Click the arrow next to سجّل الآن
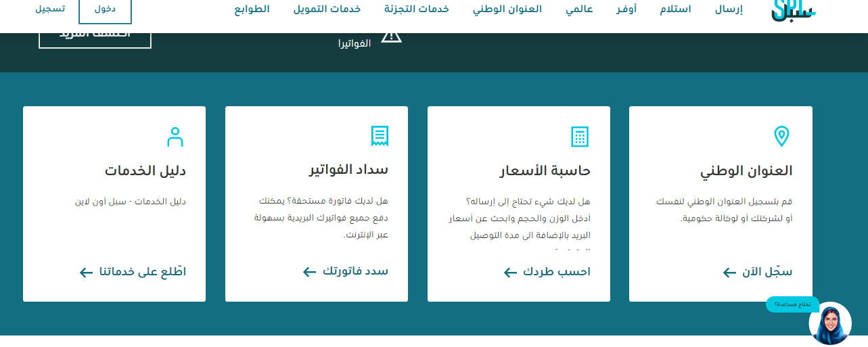This screenshot has height=347, width=868. pyautogui.click(x=729, y=273)
